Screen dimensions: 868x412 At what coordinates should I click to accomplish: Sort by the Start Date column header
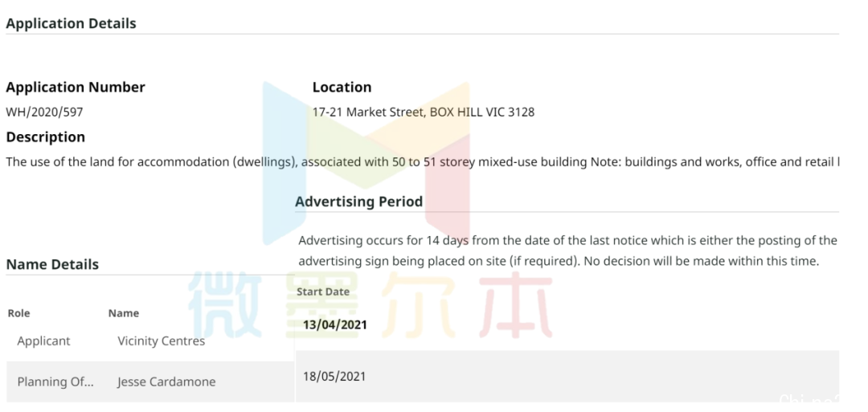323,292
